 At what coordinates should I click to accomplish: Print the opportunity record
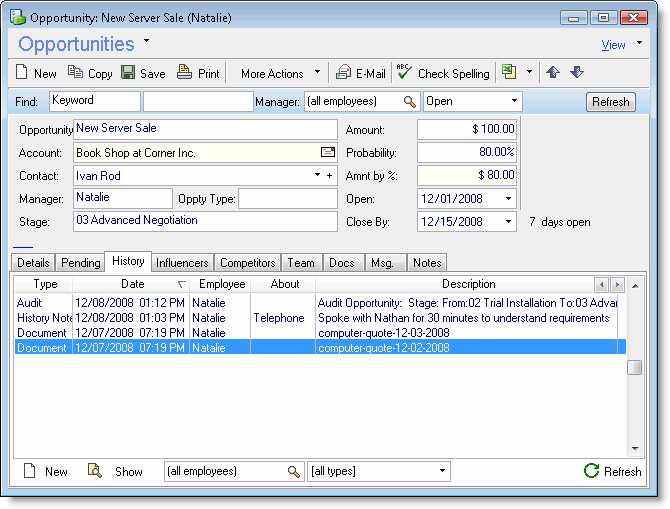(184, 73)
